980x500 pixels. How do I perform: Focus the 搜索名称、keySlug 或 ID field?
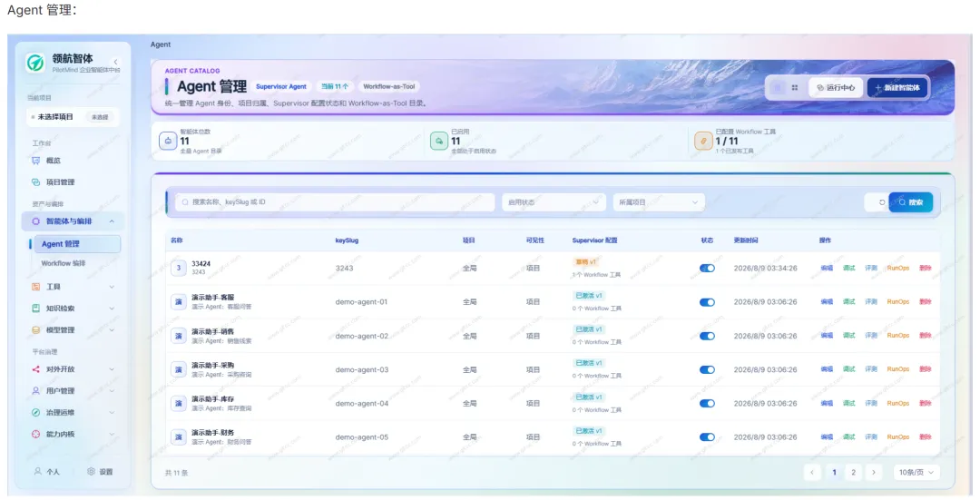[x=335, y=202]
